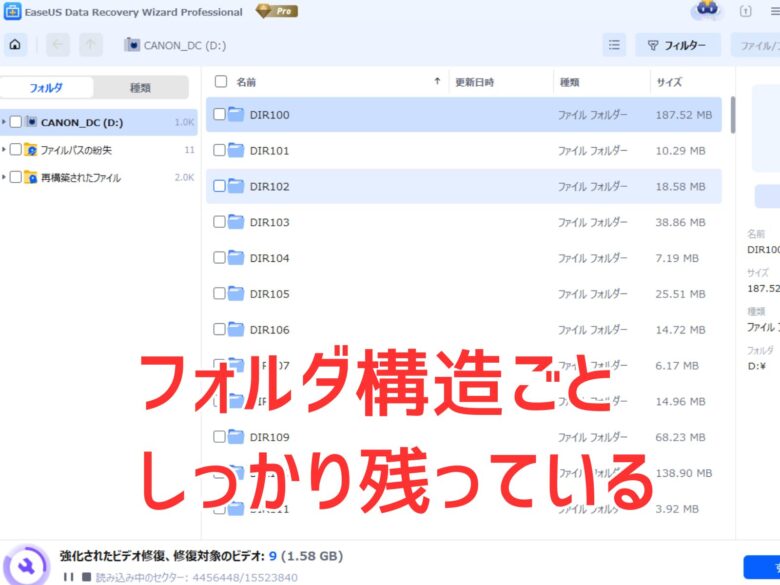780x585 pixels.
Task: Click the DIR101 folder icon
Action: click(x=236, y=150)
